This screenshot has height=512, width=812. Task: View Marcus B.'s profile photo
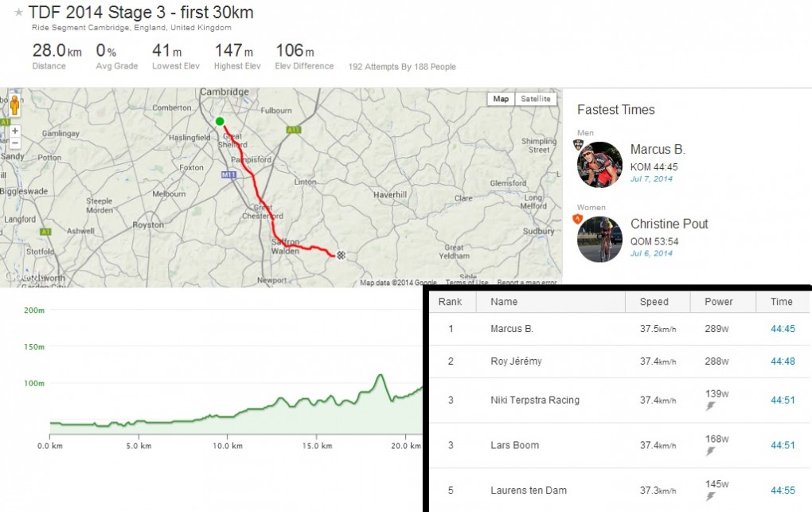599,165
